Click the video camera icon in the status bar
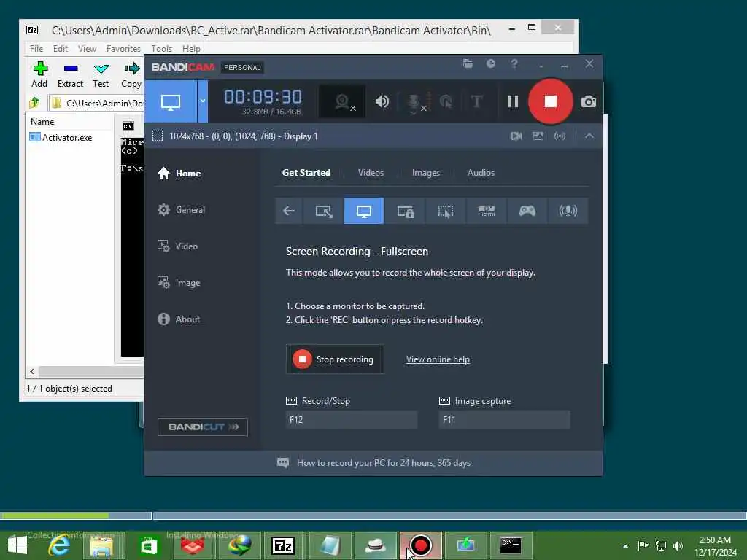Screen dimensions: 747x560 point(516,136)
